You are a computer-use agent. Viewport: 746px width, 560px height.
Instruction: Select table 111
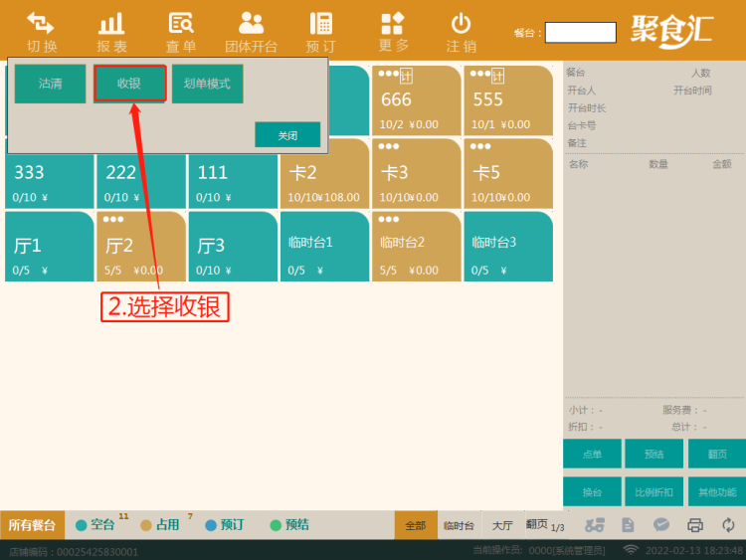pyautogui.click(x=233, y=181)
